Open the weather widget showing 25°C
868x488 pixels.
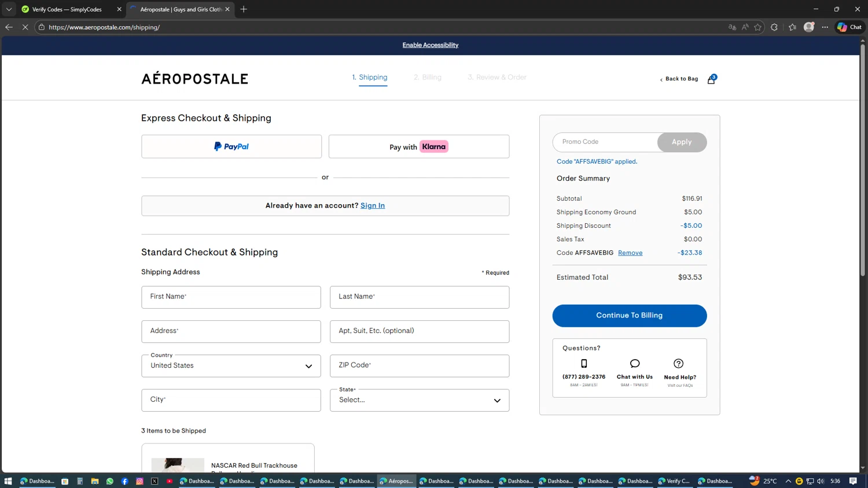pyautogui.click(x=763, y=481)
